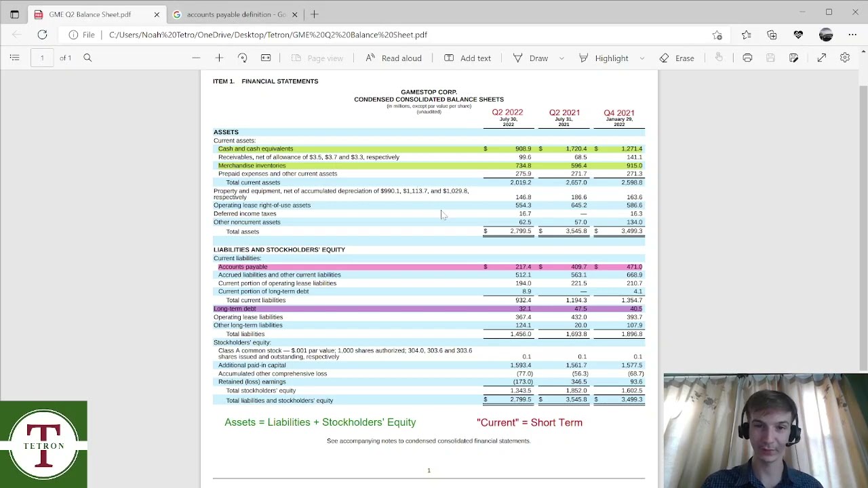Toggle the PDF table of contents

click(x=14, y=58)
